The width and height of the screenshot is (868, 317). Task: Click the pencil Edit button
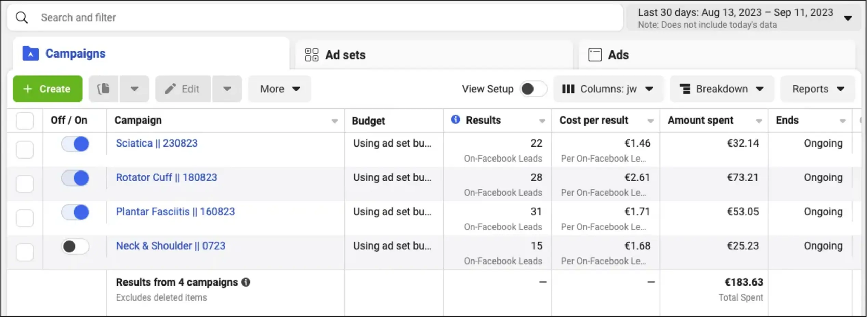pos(183,89)
